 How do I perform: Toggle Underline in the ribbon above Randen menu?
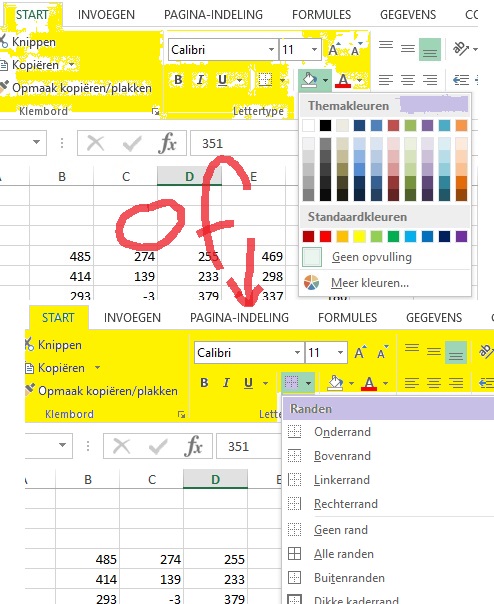(x=249, y=383)
